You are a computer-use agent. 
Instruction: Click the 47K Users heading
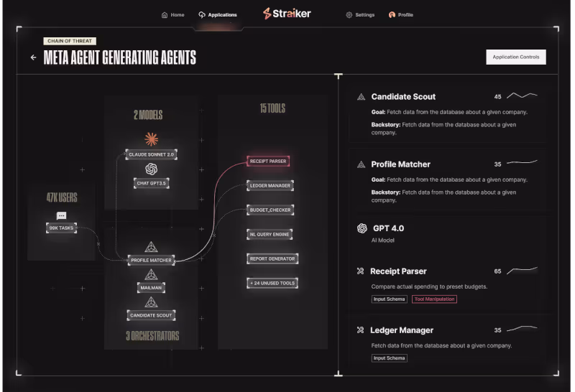point(62,198)
